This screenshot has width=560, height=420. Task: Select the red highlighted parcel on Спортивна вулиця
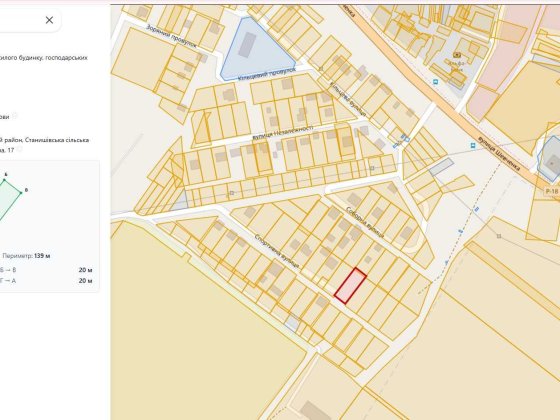click(x=350, y=286)
